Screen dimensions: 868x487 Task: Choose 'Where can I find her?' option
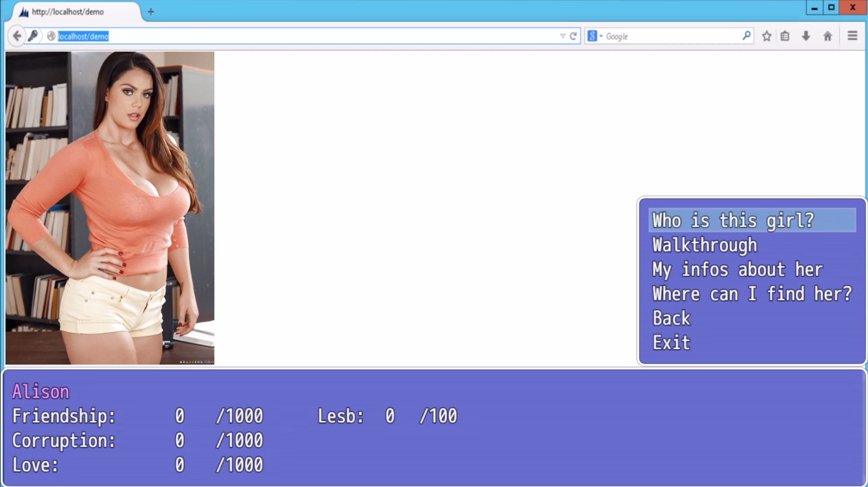point(752,294)
